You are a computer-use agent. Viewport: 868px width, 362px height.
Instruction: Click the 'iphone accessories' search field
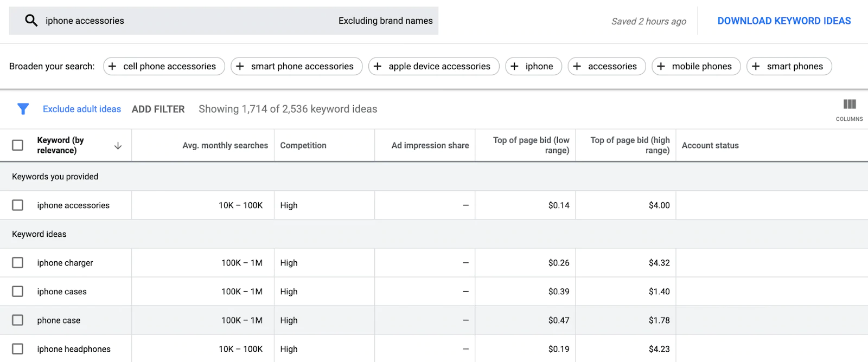(x=163, y=21)
